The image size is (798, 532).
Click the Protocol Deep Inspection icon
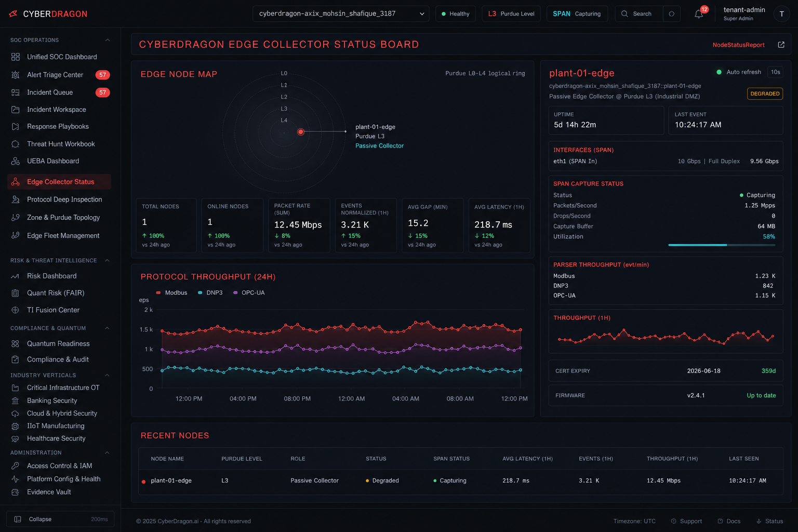(16, 199)
